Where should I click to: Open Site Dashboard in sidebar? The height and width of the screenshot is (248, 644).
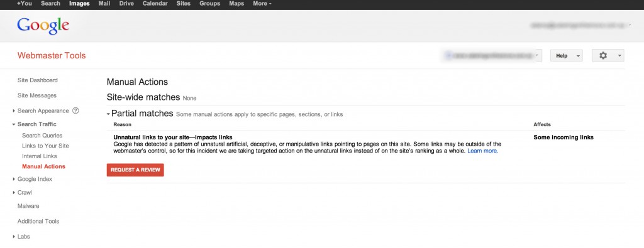tap(37, 80)
